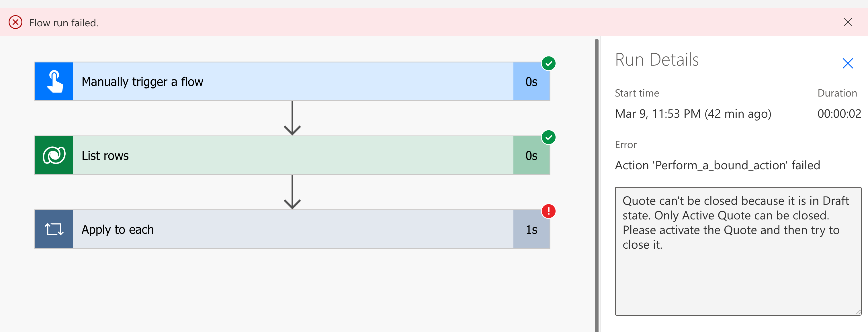This screenshot has height=332, width=868.
Task: Click red failure badge on Apply to each
Action: 549,211
